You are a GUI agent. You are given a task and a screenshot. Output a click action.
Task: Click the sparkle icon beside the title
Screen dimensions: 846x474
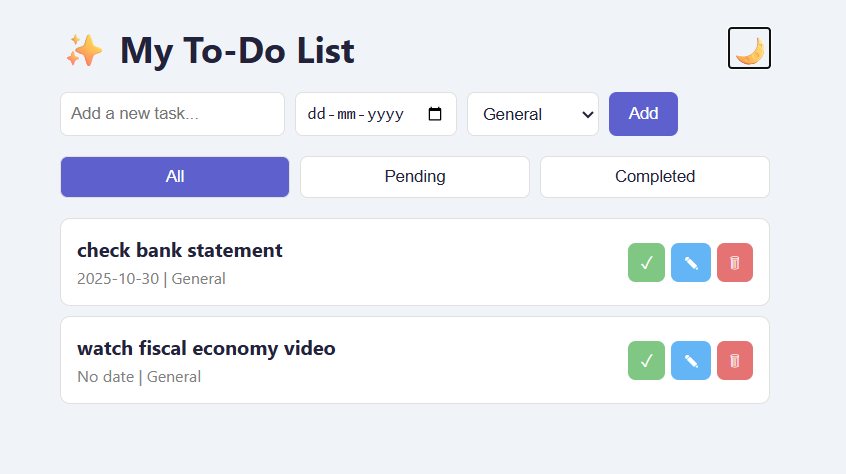click(x=84, y=50)
